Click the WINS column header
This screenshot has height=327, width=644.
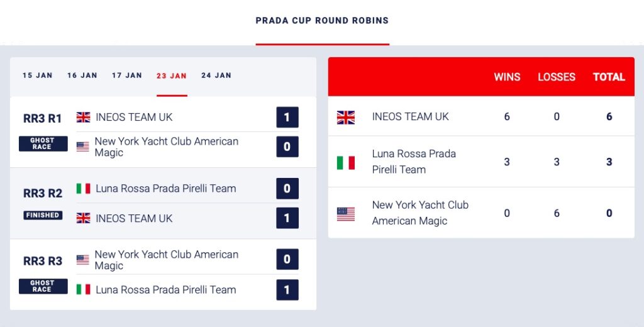coord(507,77)
